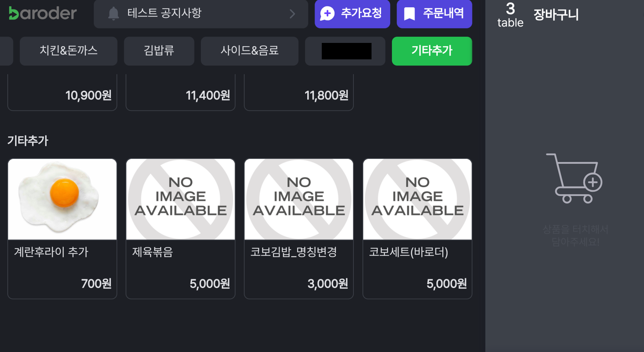Tap the 계란후라이 추가 item name
644x352 pixels.
point(51,252)
